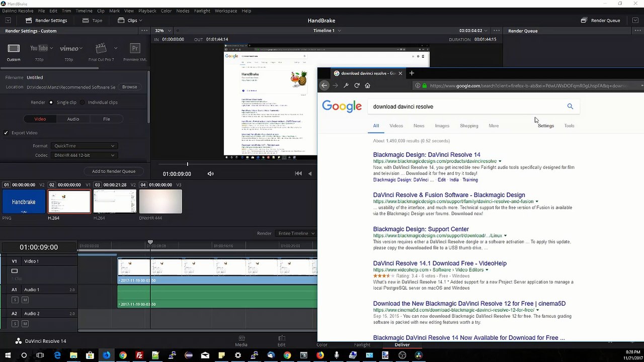Open the Codec dropdown showing DNxHR 444
644x362 pixels.
[84, 155]
